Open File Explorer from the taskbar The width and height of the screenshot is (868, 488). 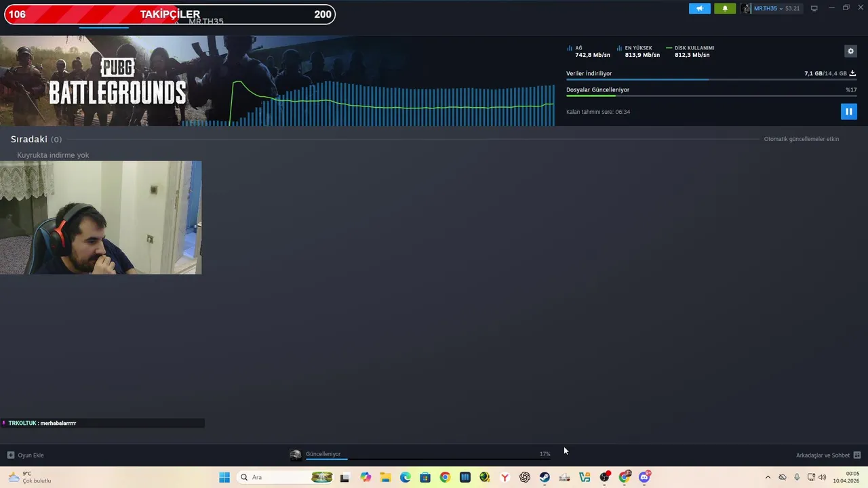click(385, 477)
